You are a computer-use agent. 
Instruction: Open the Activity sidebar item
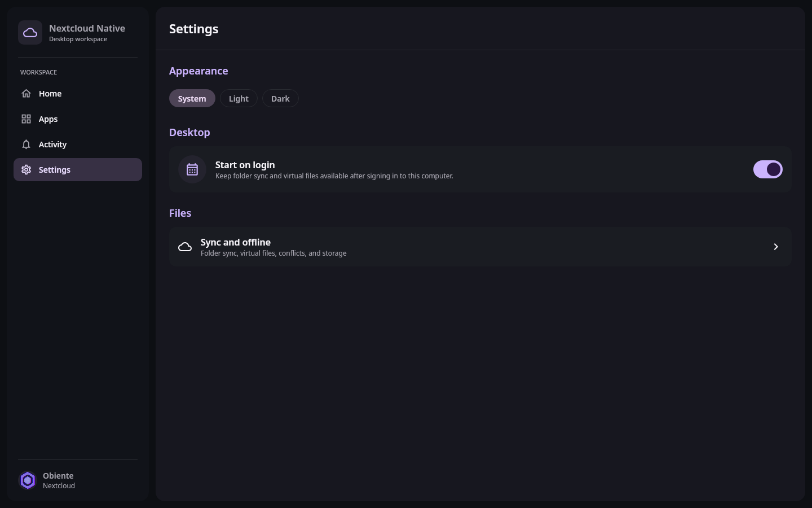(78, 144)
